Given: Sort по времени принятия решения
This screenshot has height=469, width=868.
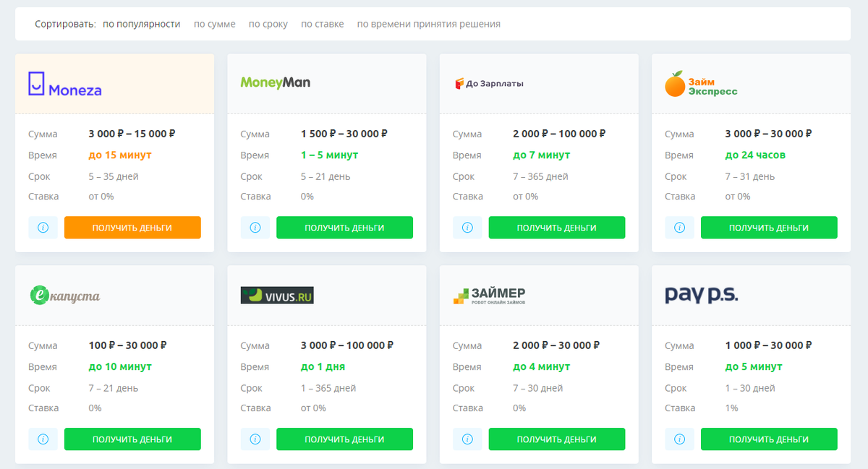Looking at the screenshot, I should (x=429, y=24).
